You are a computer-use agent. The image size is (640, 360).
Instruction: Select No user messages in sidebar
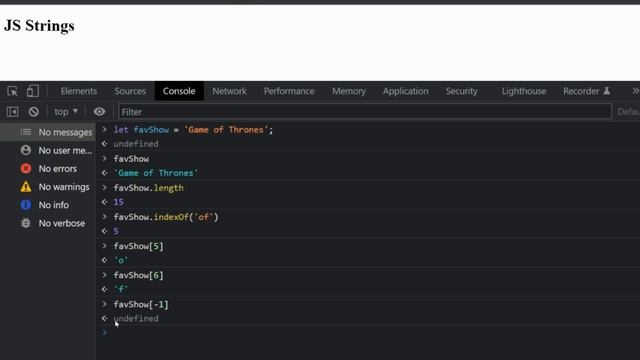coord(48,150)
